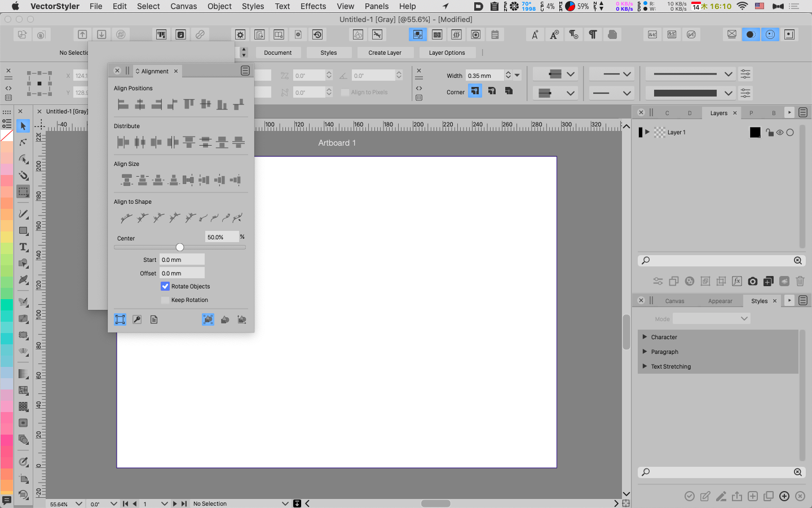Viewport: 812px width, 508px height.
Task: Open the Alignment panel options menu
Action: (245, 71)
